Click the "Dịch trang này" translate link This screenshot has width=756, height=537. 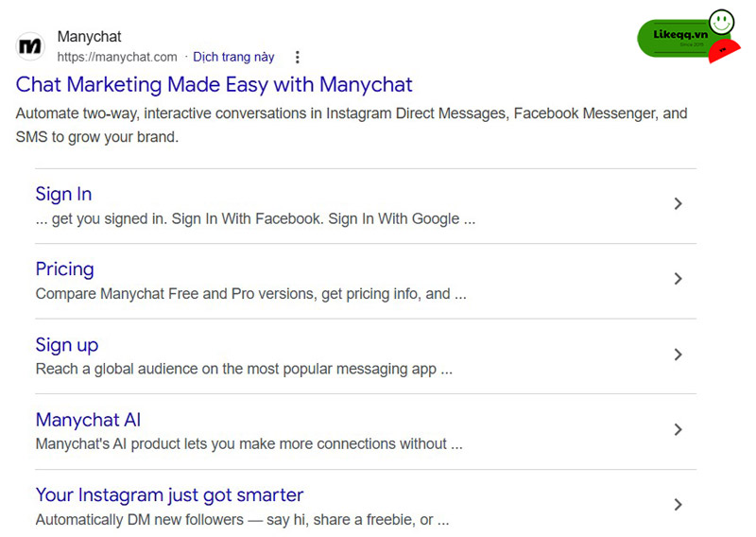click(x=233, y=57)
